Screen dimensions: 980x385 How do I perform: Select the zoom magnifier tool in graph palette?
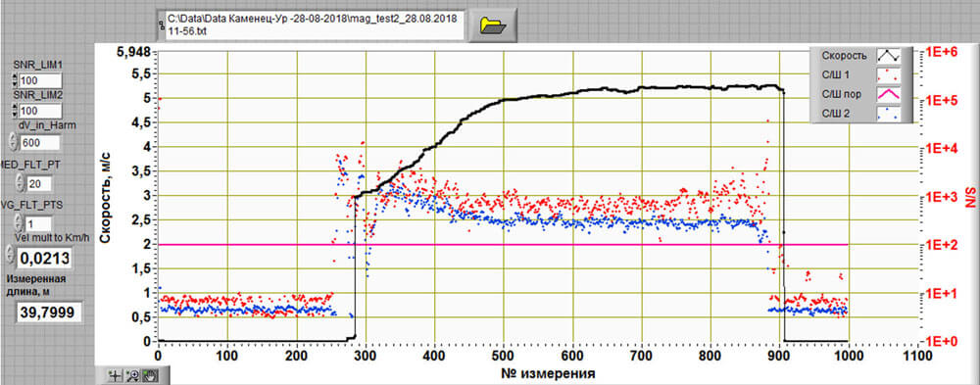[133, 375]
